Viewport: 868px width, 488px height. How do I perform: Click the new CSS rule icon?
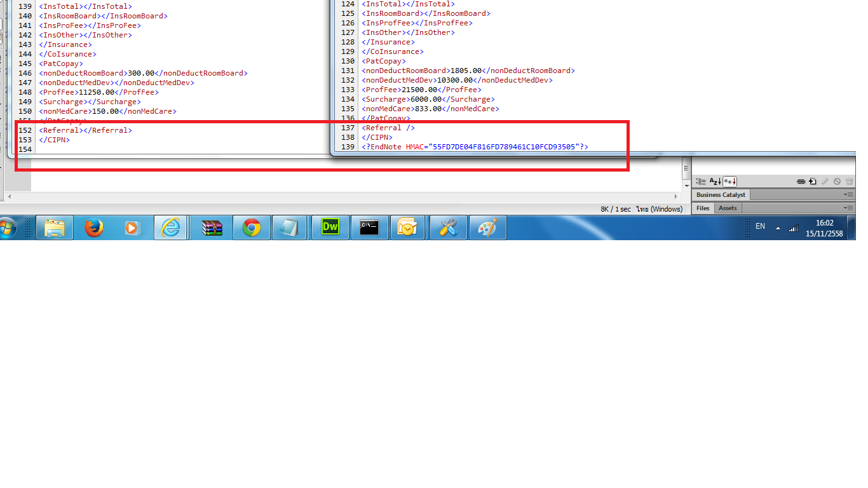pyautogui.click(x=813, y=181)
